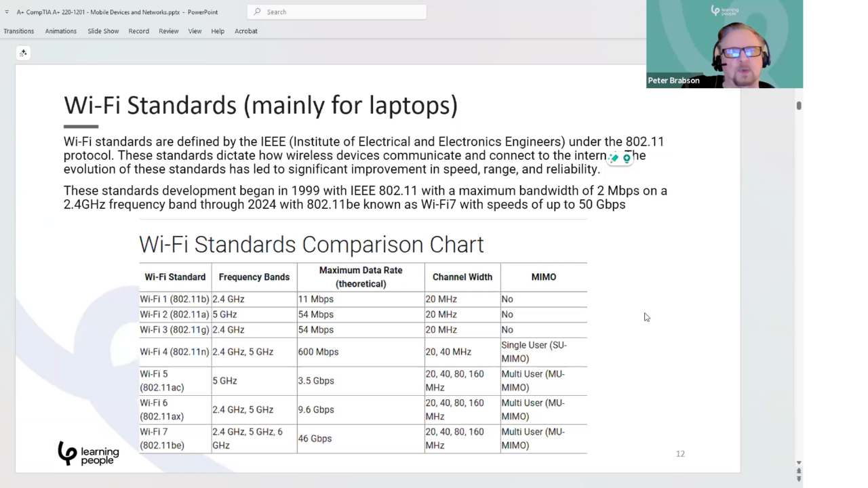The image size is (868, 488).
Task: Go to the next slide with the double-down arrow
Action: coord(799,479)
